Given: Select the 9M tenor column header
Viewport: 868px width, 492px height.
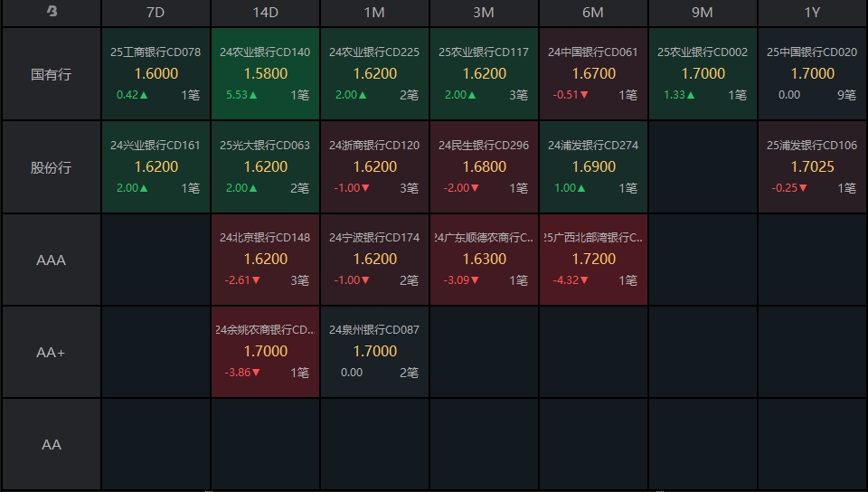Looking at the screenshot, I should pos(703,13).
